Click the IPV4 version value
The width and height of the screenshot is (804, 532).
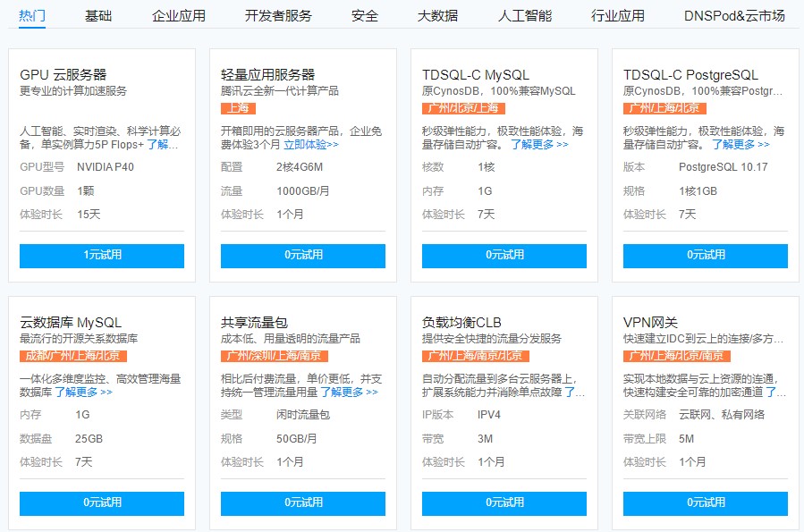[488, 415]
